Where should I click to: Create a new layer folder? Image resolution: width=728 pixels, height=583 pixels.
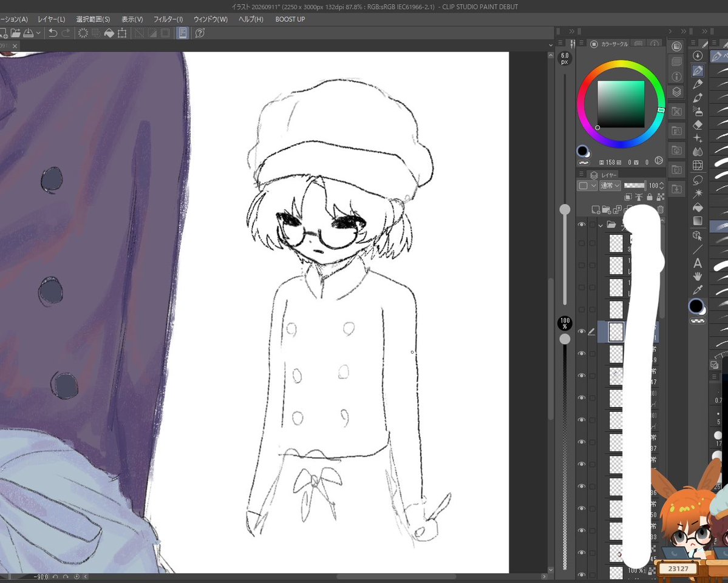pyautogui.click(x=607, y=210)
